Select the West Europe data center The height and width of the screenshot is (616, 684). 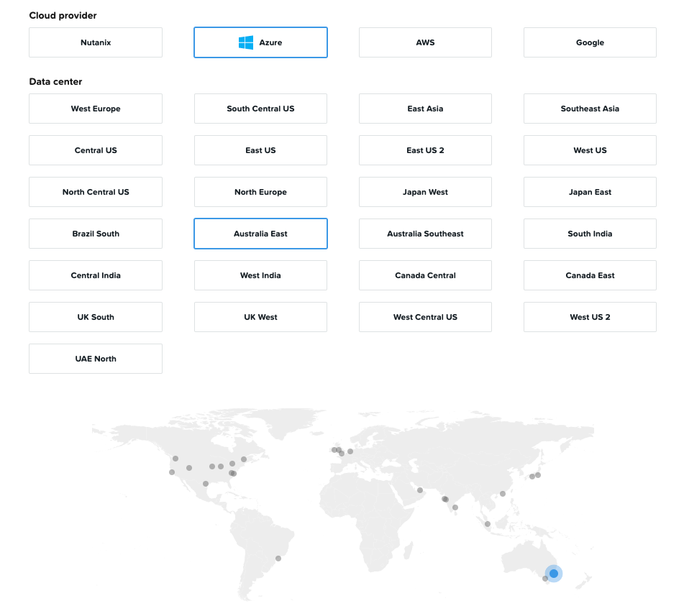tap(96, 109)
